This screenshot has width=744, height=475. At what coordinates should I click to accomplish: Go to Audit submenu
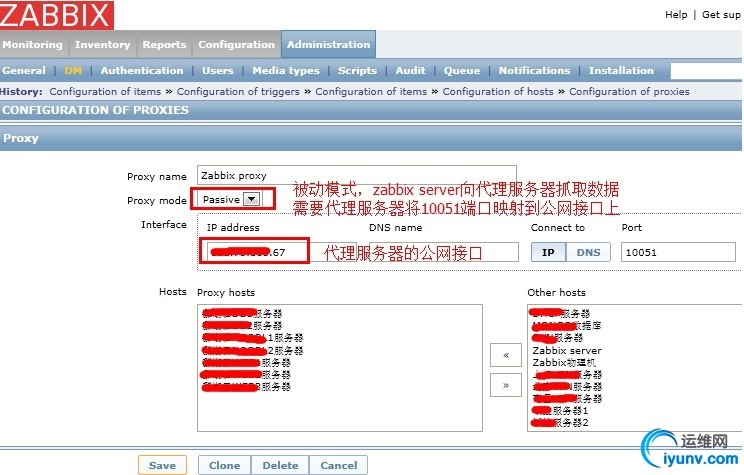(x=410, y=71)
